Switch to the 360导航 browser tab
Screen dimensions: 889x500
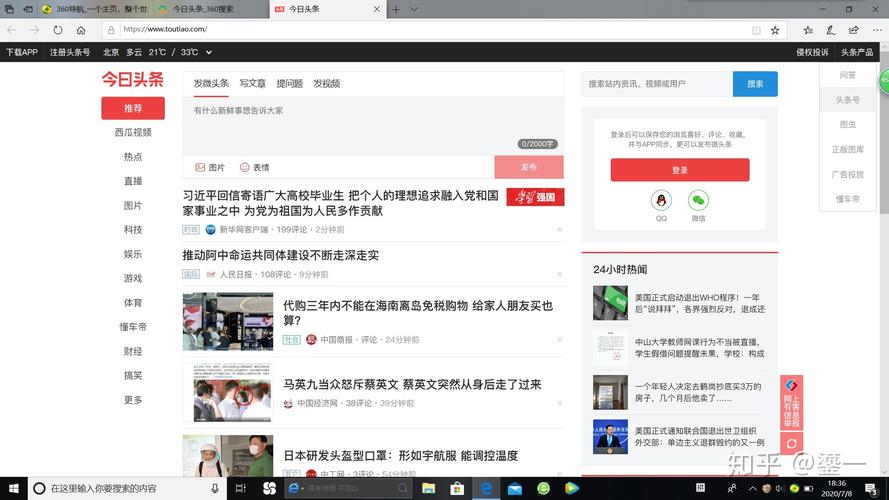(97, 9)
